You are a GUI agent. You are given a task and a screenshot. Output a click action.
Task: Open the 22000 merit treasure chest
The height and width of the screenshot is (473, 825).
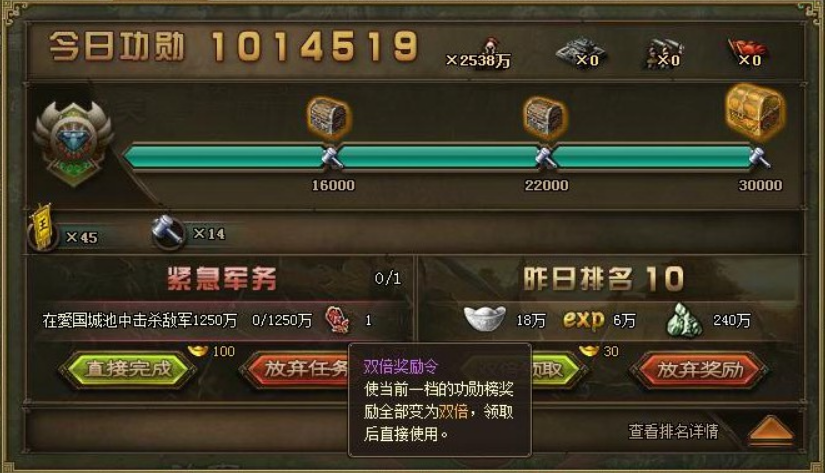pyautogui.click(x=545, y=118)
